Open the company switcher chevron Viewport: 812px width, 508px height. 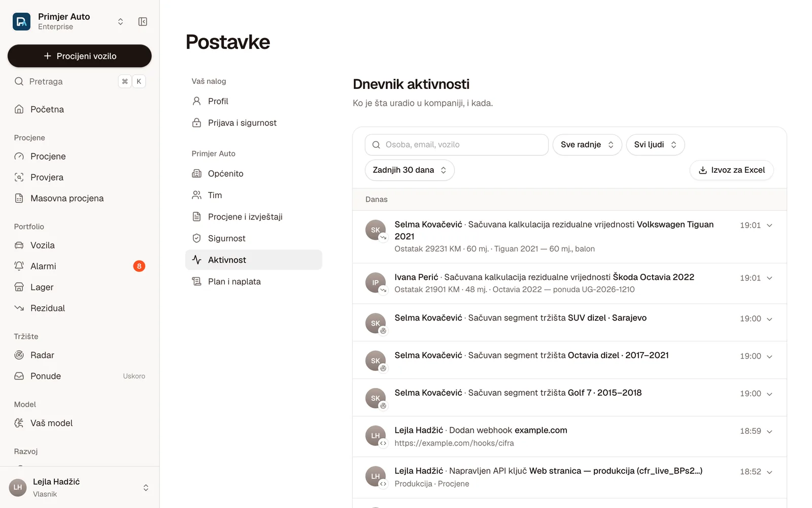120,21
